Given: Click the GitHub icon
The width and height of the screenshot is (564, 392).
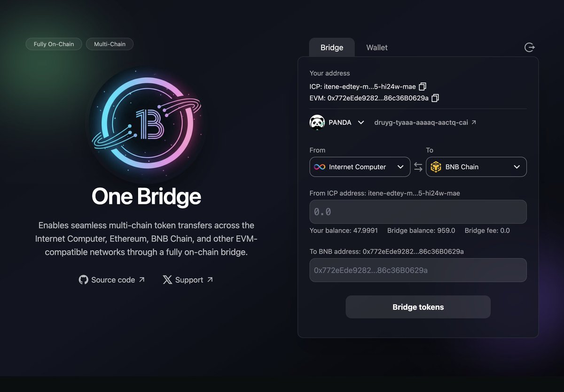Looking at the screenshot, I should (x=84, y=280).
